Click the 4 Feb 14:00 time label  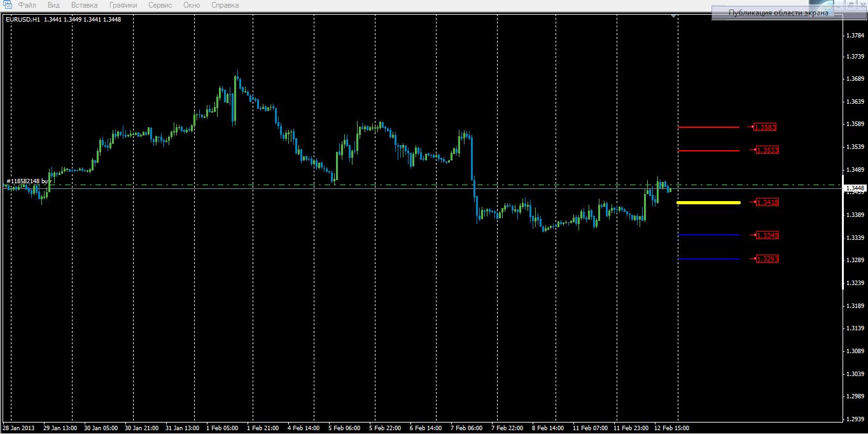(304, 428)
